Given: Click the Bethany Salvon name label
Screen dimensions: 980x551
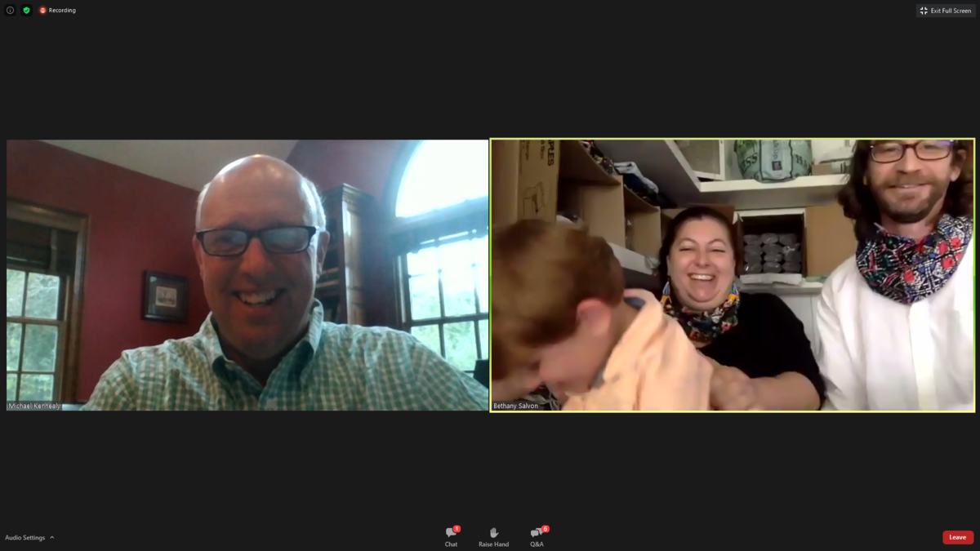Looking at the screenshot, I should (x=515, y=406).
